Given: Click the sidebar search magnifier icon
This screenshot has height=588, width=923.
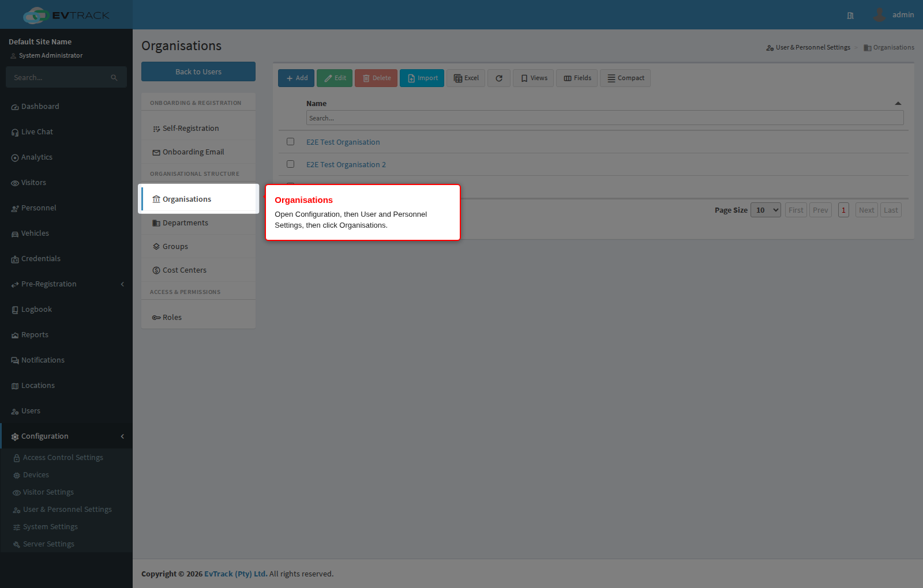Looking at the screenshot, I should pyautogui.click(x=114, y=77).
